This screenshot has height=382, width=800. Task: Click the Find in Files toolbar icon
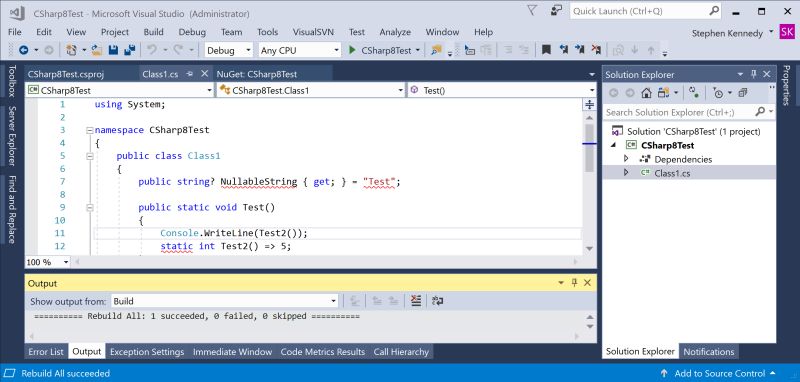click(x=436, y=50)
